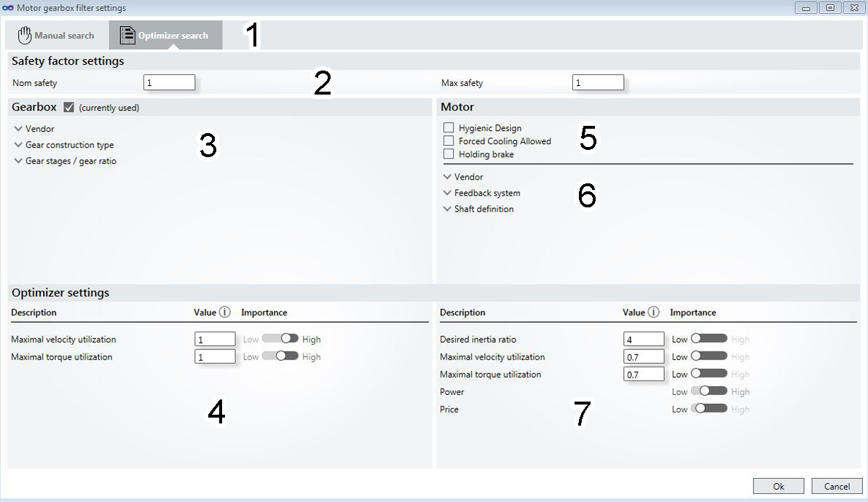The width and height of the screenshot is (868, 502).
Task: Toggle gearbox Maximal velocity utilization importance
Action: 280,339
